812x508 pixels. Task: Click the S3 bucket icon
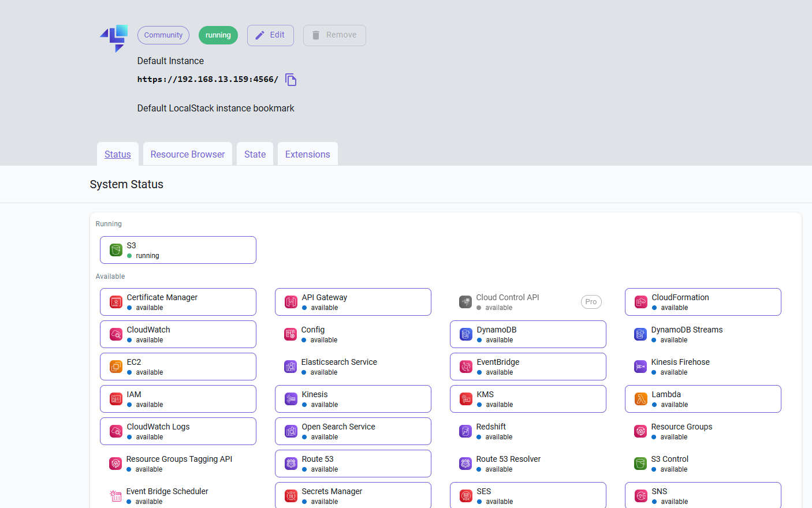pos(116,250)
